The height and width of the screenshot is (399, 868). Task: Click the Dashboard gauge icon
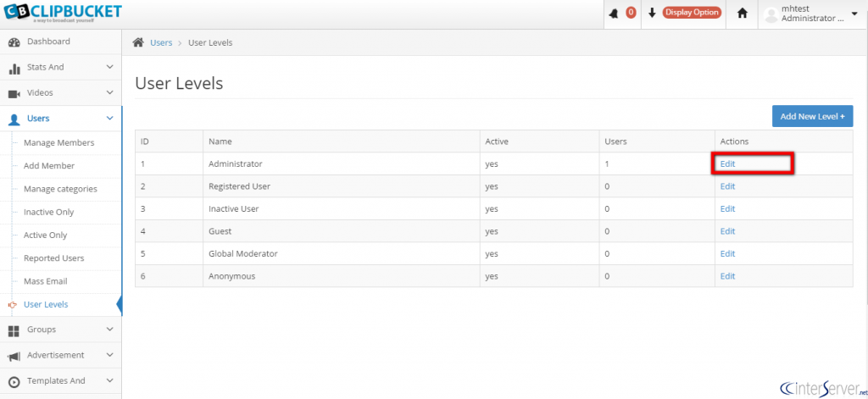[14, 42]
